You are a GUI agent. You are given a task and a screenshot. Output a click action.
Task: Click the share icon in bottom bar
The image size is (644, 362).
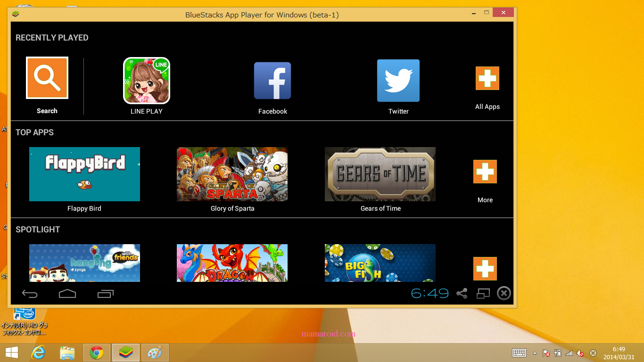coord(462,294)
